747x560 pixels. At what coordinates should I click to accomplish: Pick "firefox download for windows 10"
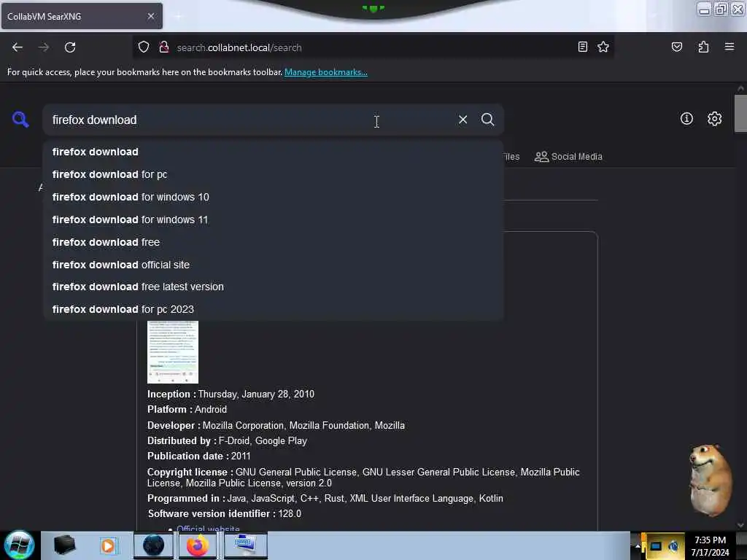274,197
